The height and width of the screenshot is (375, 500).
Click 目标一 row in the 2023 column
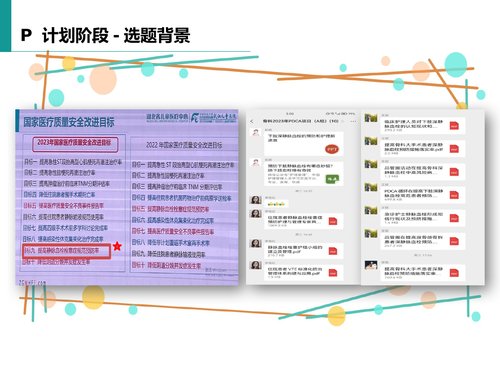73,162
